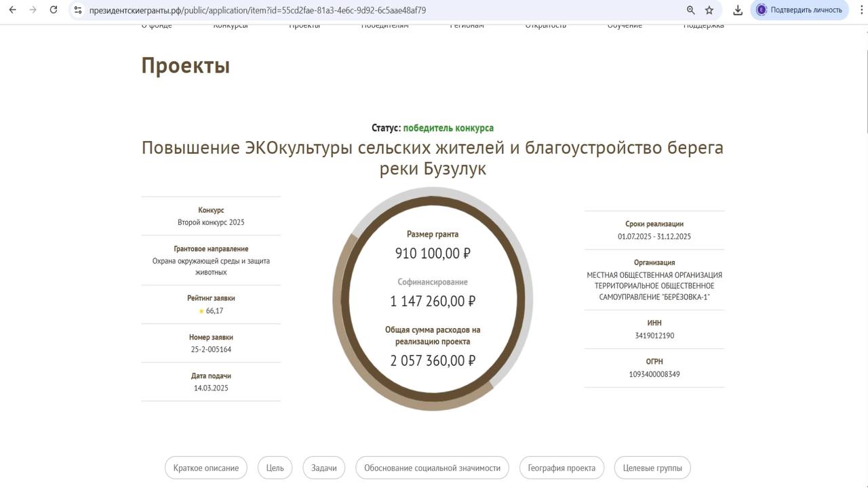Image resolution: width=868 pixels, height=488 pixels.
Task: Switch to the Краткое описание tab
Action: [206, 468]
